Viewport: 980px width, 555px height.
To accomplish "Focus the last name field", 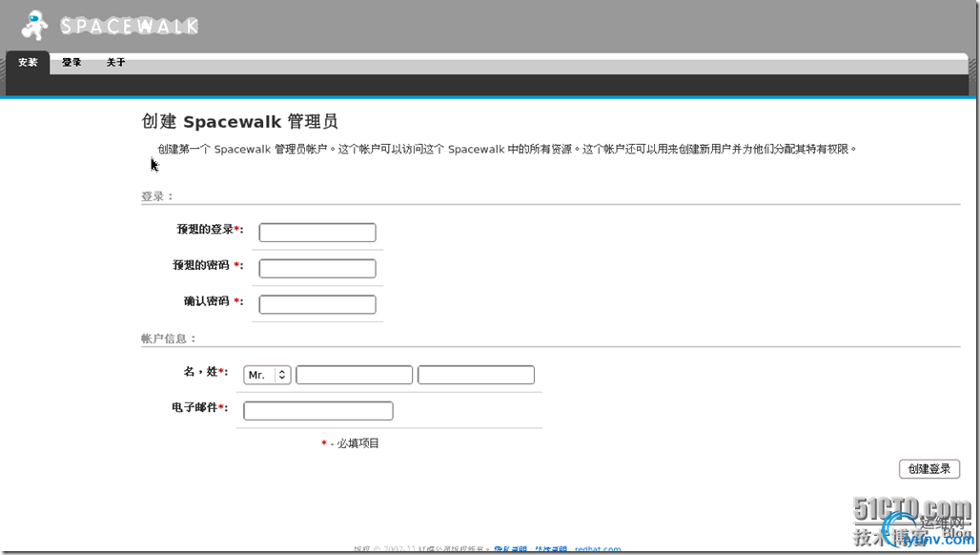I will coord(476,375).
